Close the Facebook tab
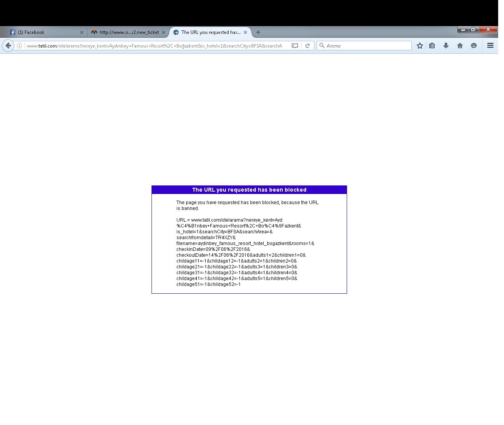 point(82,32)
